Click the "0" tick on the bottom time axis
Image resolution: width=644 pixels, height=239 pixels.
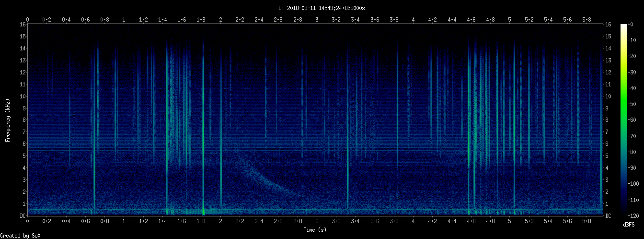pos(28,221)
